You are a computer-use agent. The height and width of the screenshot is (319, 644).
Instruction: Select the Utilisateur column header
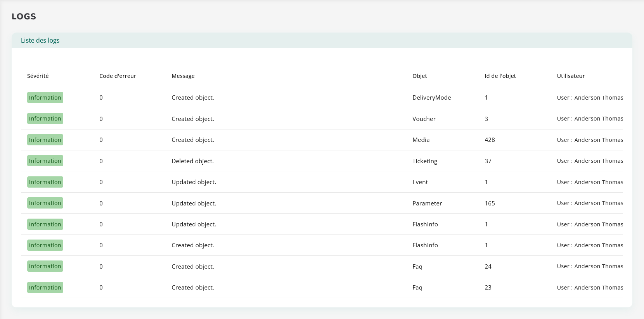click(571, 76)
